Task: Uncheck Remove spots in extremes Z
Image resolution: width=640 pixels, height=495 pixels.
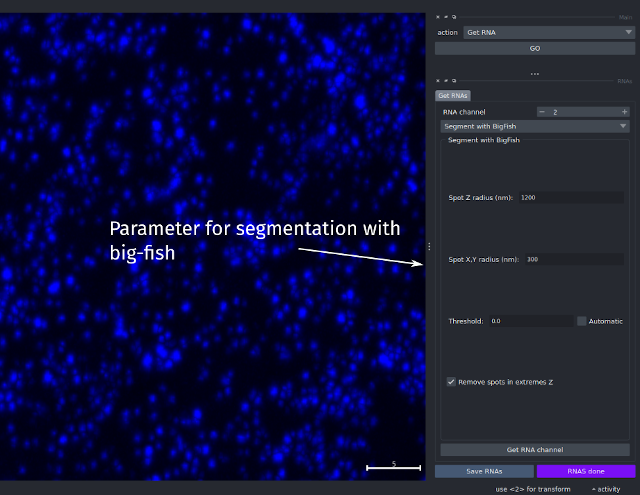Action: (451, 382)
